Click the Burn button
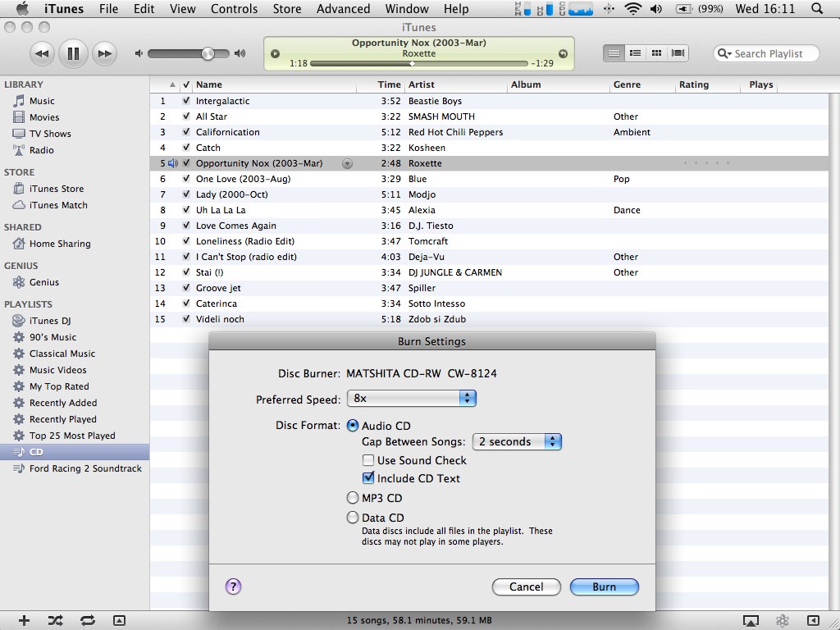The image size is (840, 630). [x=605, y=587]
